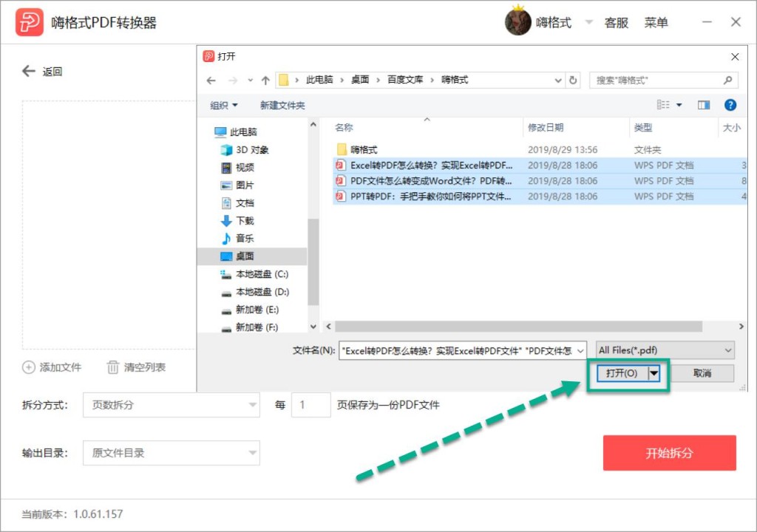
Task: Select 图片 in the sidebar
Action: pos(237,185)
